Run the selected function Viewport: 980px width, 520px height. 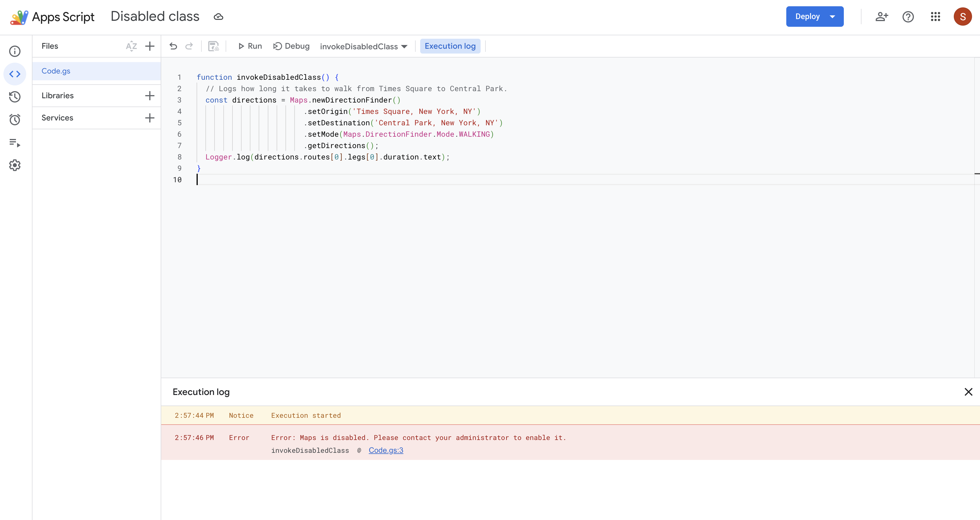(x=250, y=46)
